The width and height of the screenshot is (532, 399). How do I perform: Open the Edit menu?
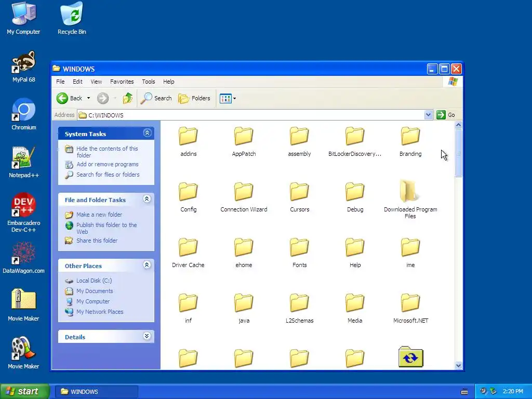click(77, 82)
